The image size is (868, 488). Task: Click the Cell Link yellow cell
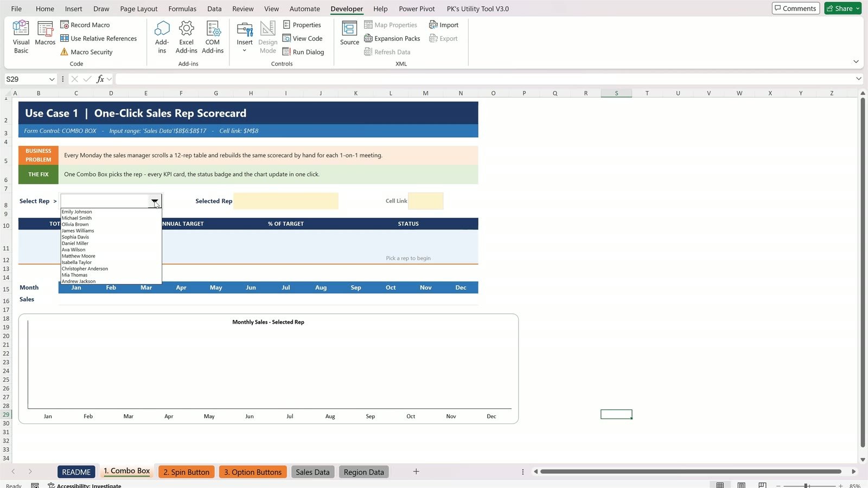tap(426, 201)
